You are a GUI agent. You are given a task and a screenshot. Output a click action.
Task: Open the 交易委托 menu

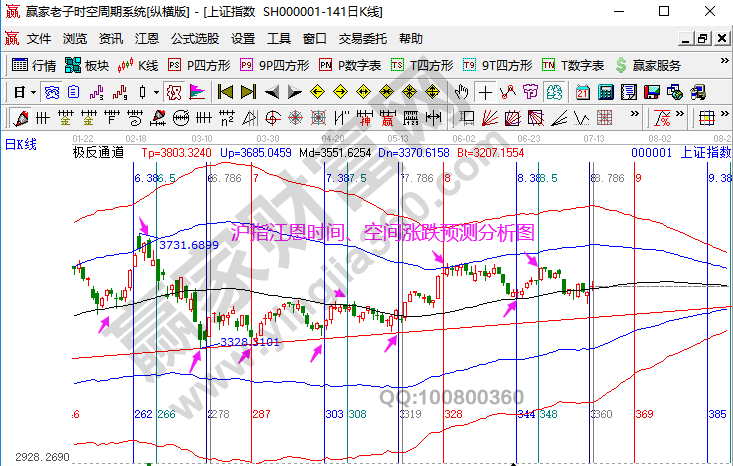click(x=362, y=39)
